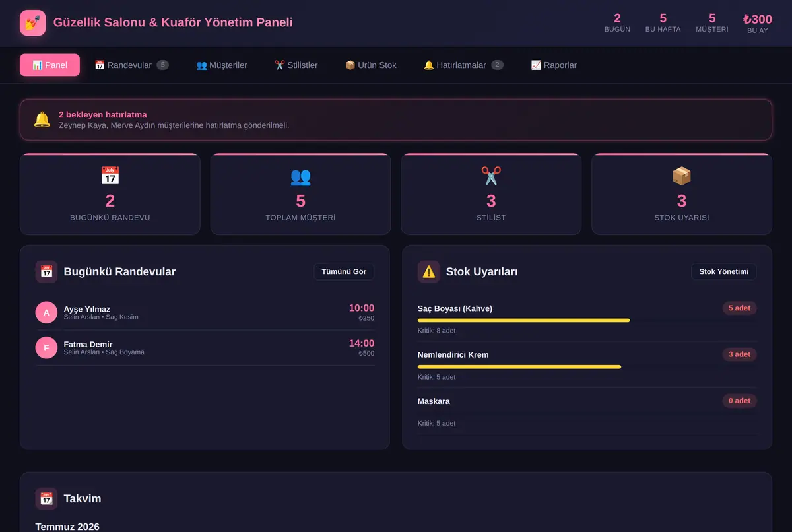Click the Tümünü Gör button
The height and width of the screenshot is (532, 792).
point(344,271)
